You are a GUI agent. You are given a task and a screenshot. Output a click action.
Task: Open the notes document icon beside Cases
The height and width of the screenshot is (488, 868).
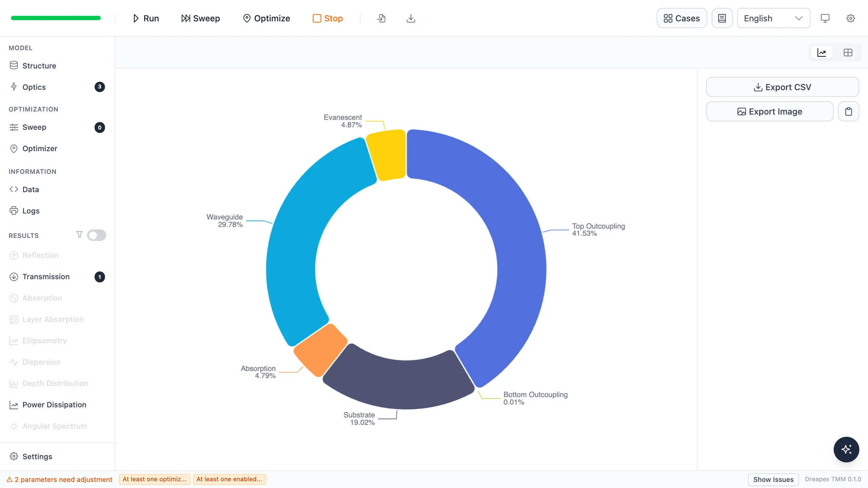722,18
